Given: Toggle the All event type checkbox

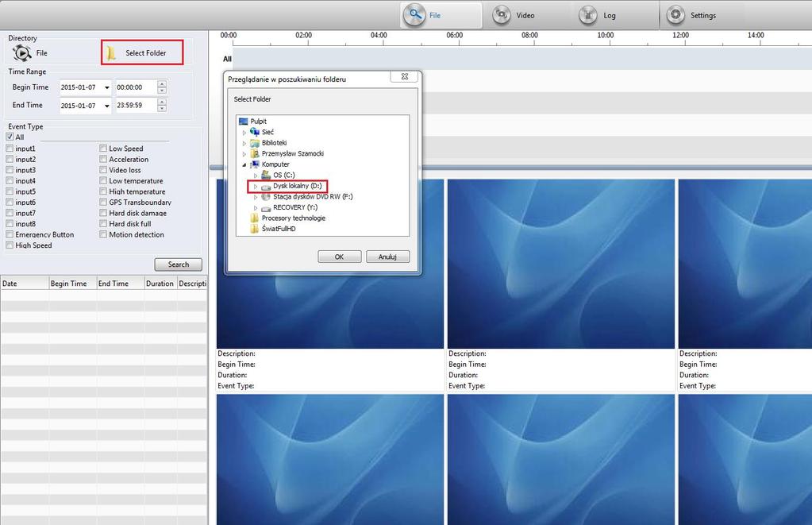Looking at the screenshot, I should (10, 137).
